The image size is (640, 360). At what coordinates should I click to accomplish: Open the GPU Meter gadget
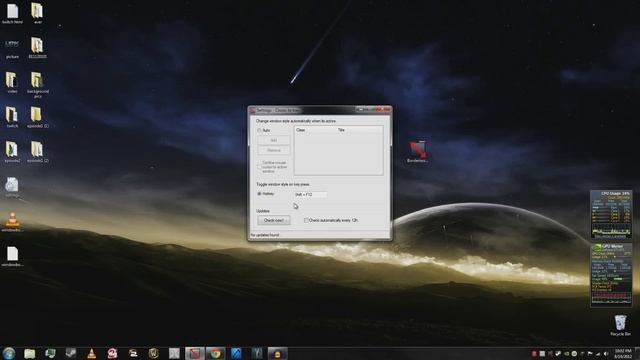click(x=611, y=275)
